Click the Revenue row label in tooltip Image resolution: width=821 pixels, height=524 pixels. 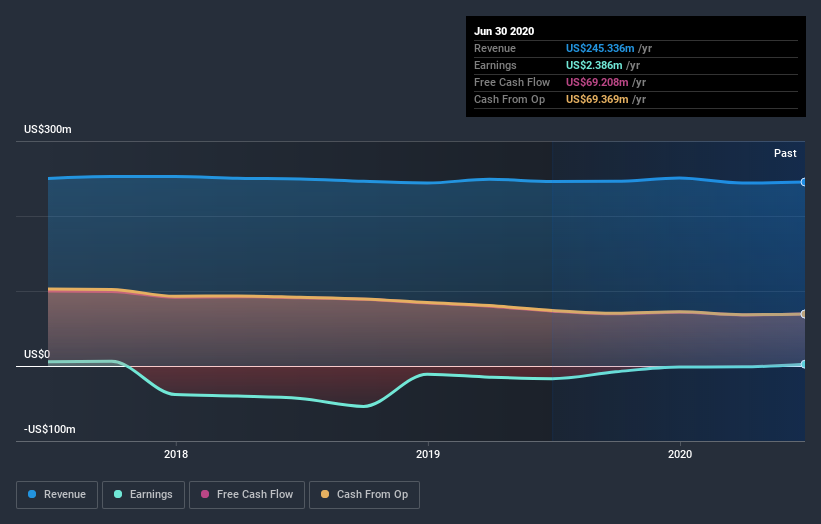495,48
